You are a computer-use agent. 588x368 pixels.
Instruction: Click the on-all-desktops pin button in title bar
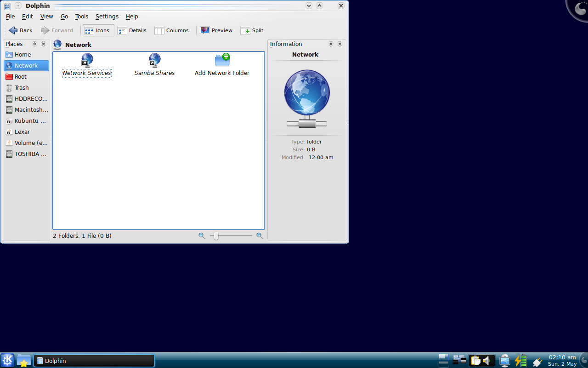(18, 6)
